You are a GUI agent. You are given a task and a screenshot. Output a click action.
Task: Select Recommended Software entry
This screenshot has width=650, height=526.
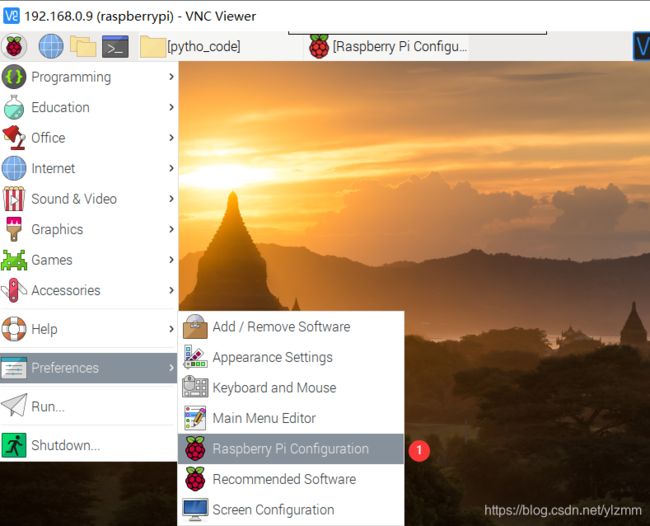(291, 479)
